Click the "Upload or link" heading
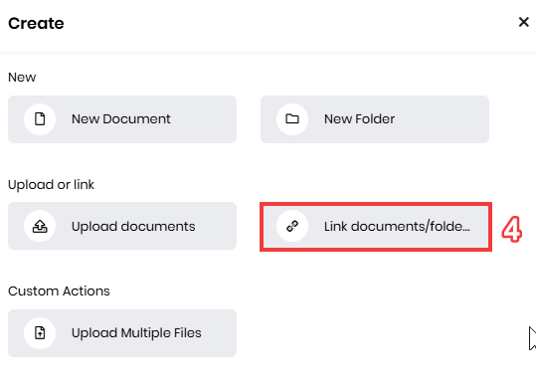The image size is (536, 392). tap(51, 185)
